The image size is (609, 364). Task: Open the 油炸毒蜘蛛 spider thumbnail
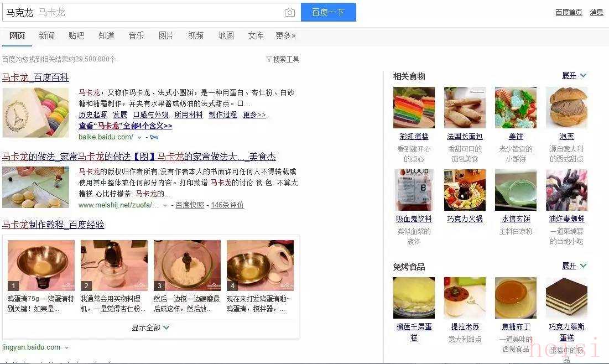tap(566, 190)
